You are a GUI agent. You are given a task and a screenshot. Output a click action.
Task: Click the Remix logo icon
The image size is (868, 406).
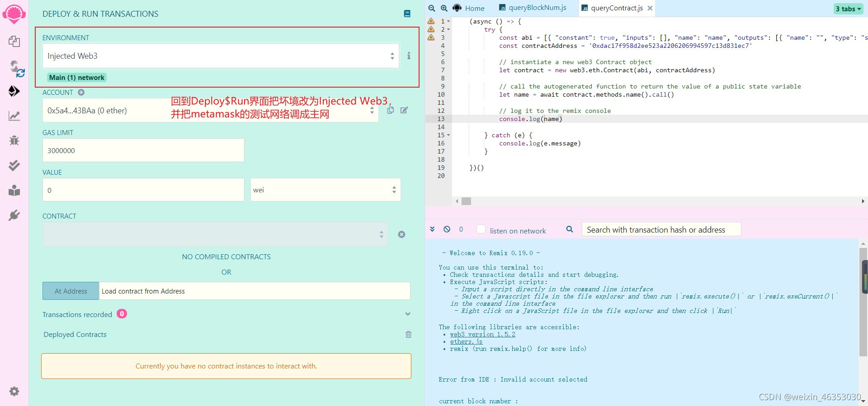(x=14, y=14)
